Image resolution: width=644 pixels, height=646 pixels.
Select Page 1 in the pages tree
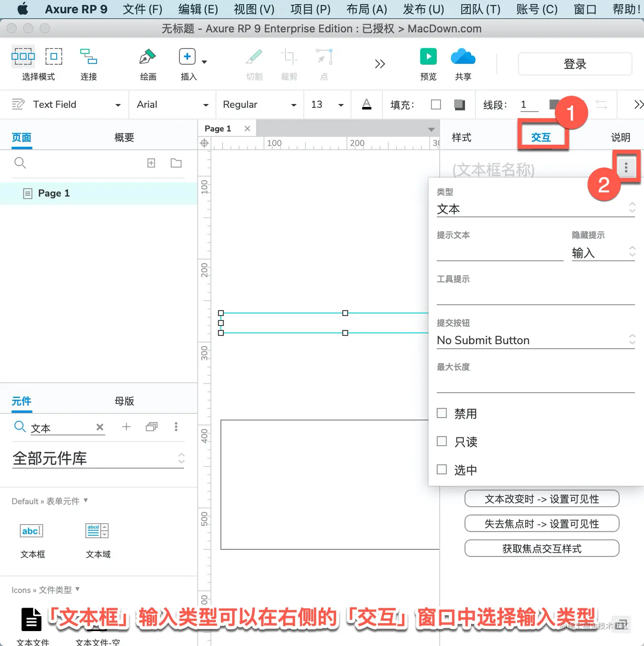(98, 193)
